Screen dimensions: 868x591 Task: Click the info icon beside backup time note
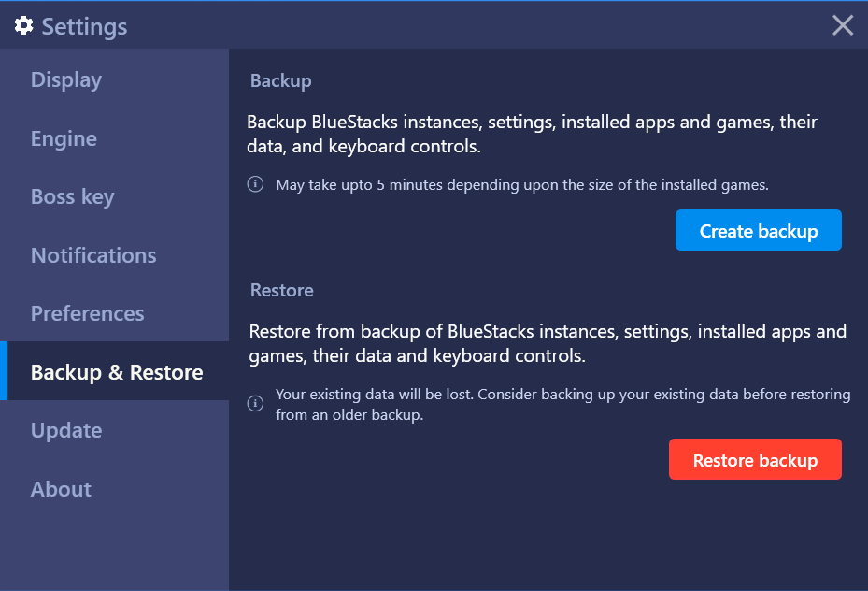(255, 184)
